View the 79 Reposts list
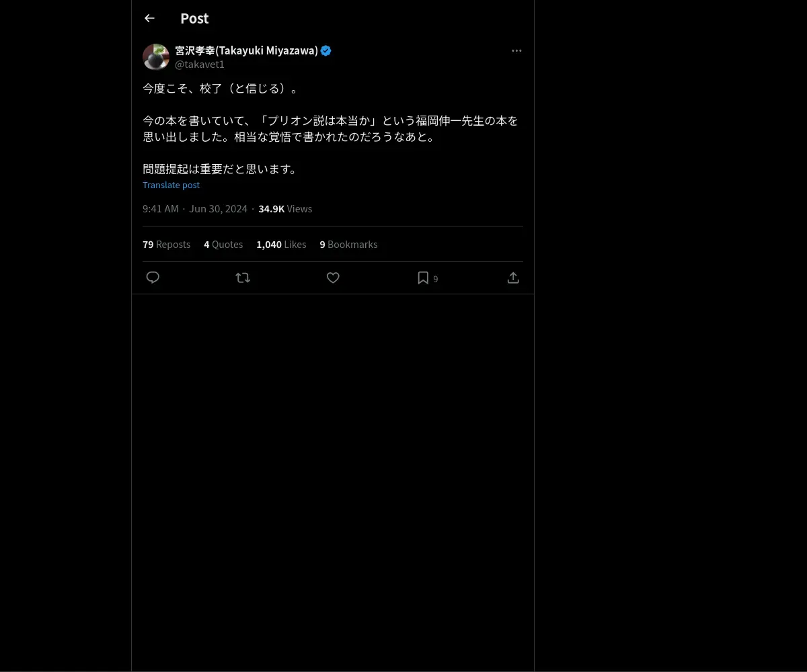The height and width of the screenshot is (672, 807). pos(166,244)
